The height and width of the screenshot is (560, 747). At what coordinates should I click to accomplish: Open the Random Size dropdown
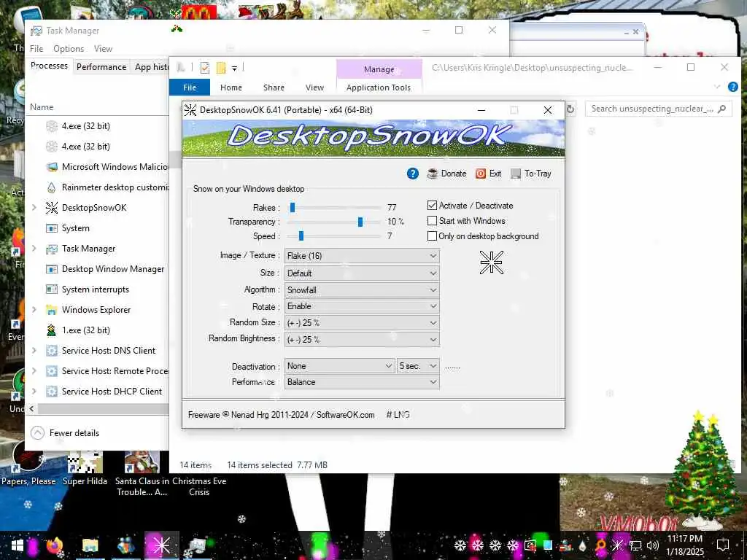coord(362,323)
